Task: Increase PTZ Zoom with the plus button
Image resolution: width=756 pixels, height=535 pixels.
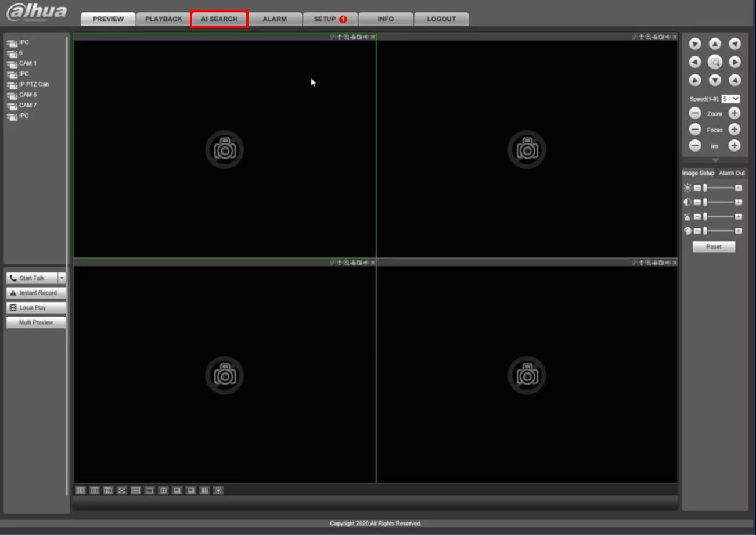Action: coord(735,114)
